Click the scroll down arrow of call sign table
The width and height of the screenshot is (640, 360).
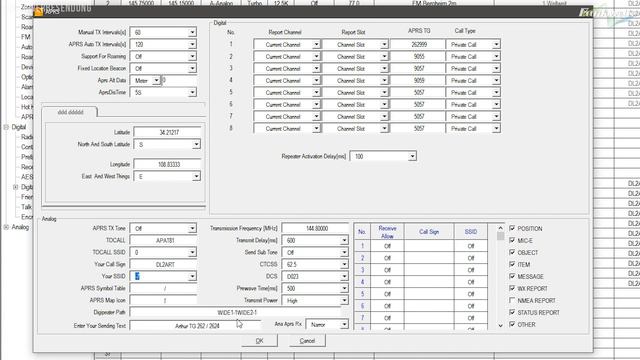click(x=500, y=325)
